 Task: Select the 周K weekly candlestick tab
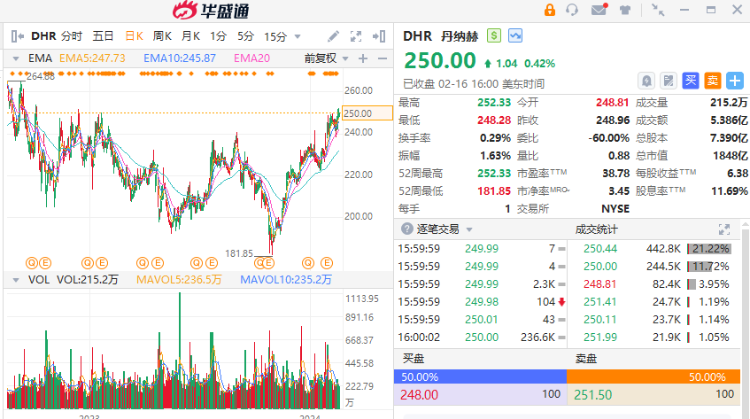click(162, 36)
